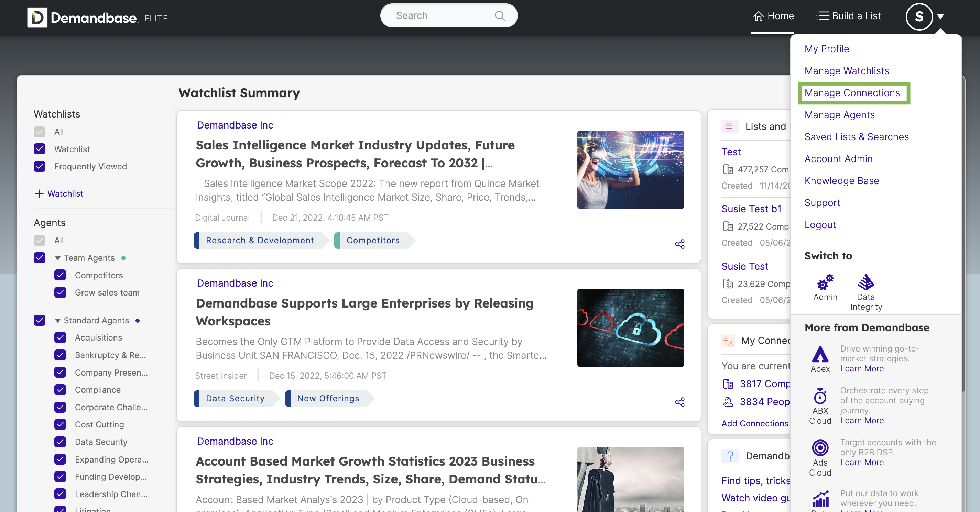Click the question mark help icon
The height and width of the screenshot is (512, 980).
click(730, 456)
